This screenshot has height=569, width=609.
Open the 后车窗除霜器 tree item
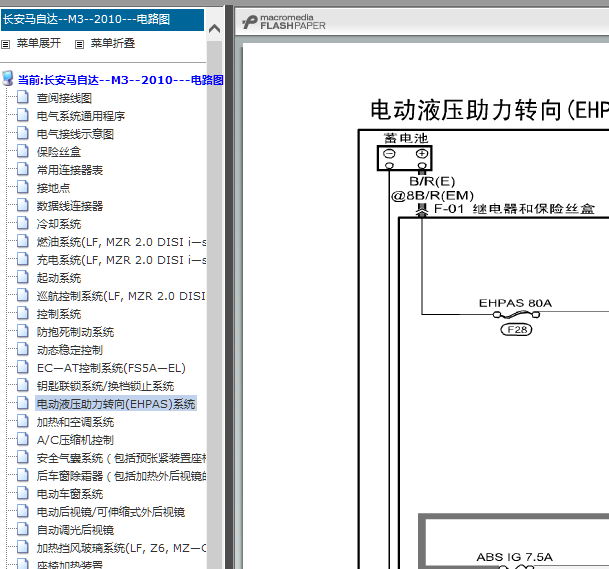[x=121, y=476]
